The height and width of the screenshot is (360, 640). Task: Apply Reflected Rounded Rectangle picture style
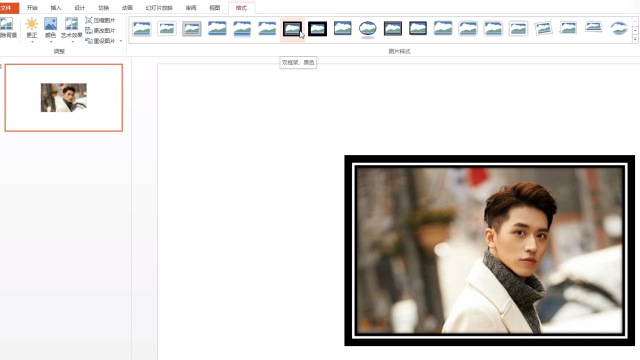pyautogui.click(x=242, y=29)
